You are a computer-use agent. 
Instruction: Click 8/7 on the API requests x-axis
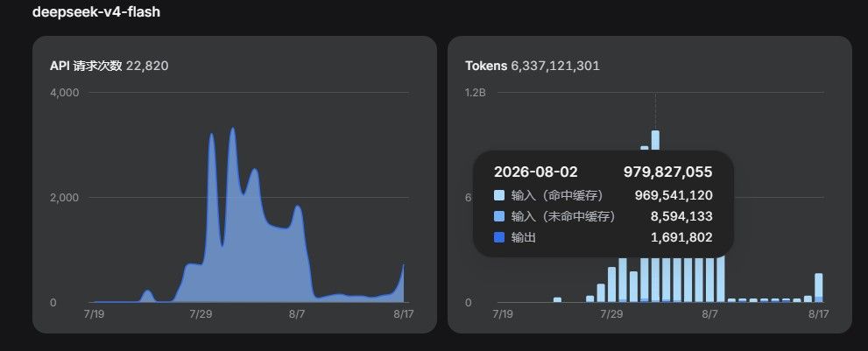pyautogui.click(x=297, y=314)
